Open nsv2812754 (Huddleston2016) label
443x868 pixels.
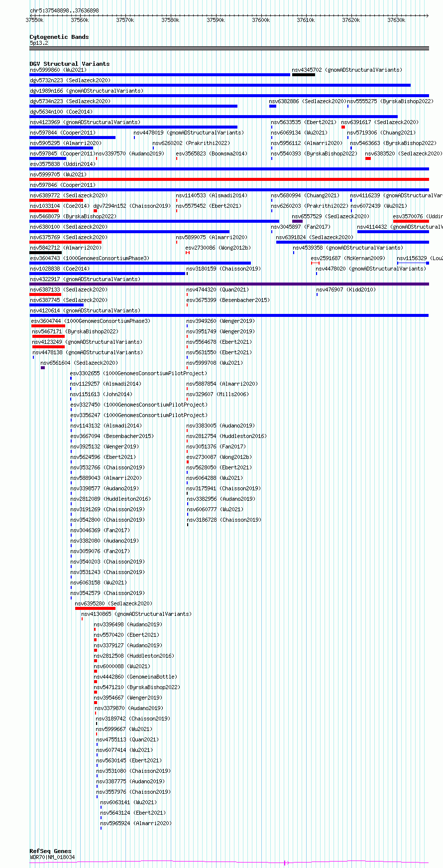(x=226, y=436)
